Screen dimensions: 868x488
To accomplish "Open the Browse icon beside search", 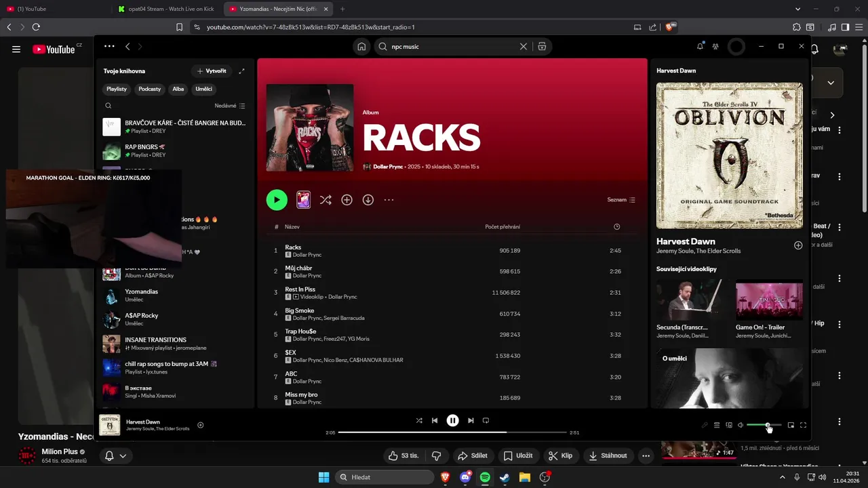I will coord(542,47).
